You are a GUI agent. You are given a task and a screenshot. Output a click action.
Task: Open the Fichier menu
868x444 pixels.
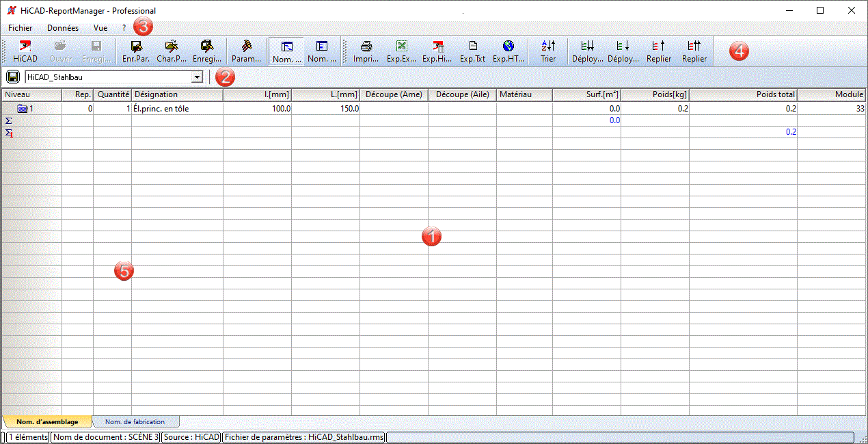21,28
